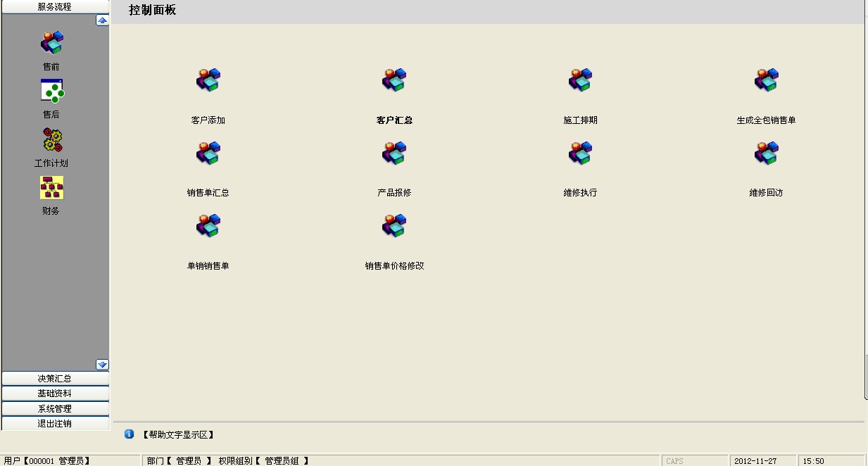Click the 销售单价格修改 icon
This screenshot has width=868, height=466.
click(x=394, y=226)
